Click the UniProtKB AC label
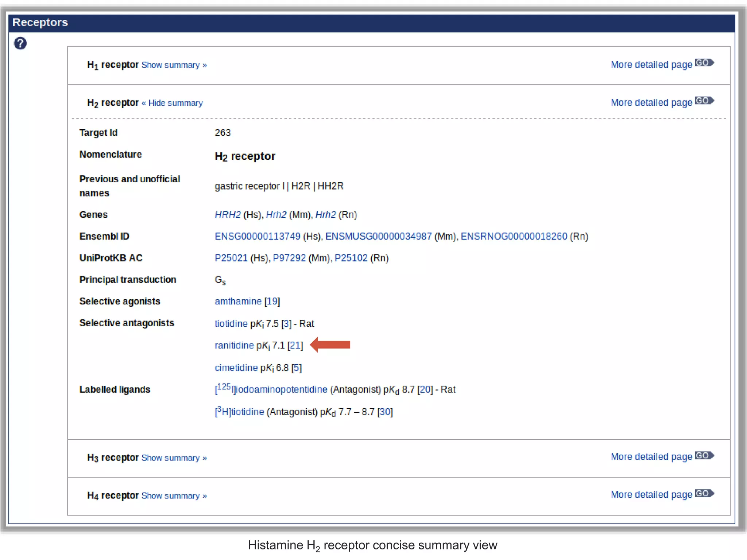 (111, 258)
